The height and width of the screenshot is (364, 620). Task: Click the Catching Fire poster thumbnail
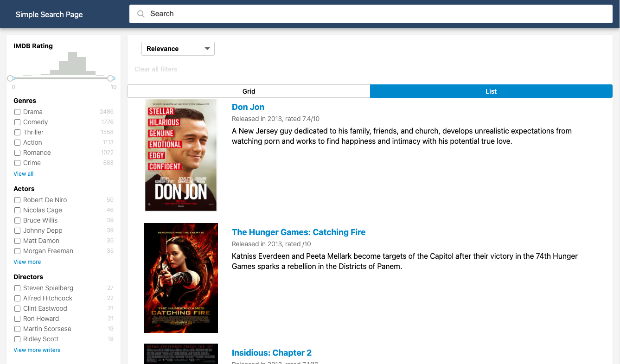coord(181,278)
